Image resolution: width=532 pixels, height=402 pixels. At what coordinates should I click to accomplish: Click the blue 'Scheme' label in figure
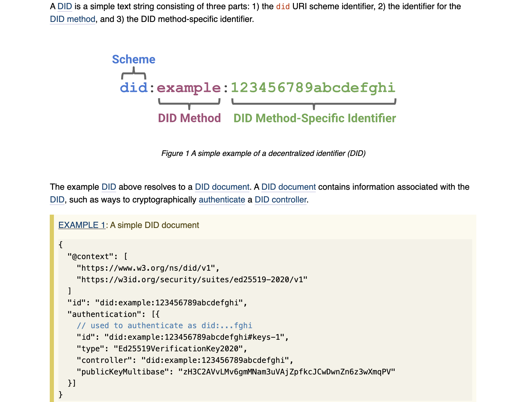pos(134,59)
